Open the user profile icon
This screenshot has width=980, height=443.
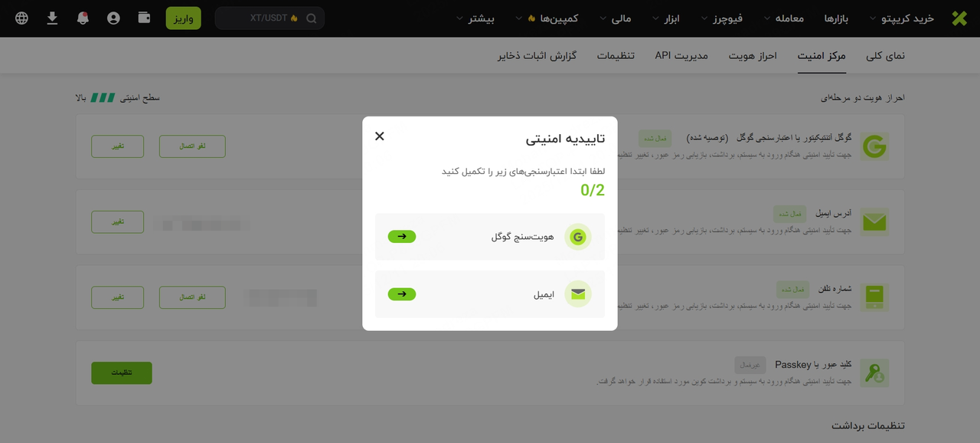tap(113, 18)
